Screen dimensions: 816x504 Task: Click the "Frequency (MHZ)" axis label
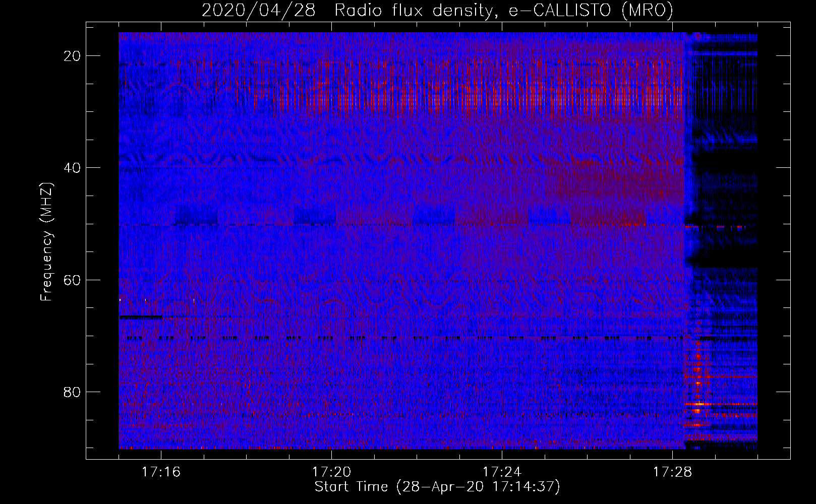point(46,242)
